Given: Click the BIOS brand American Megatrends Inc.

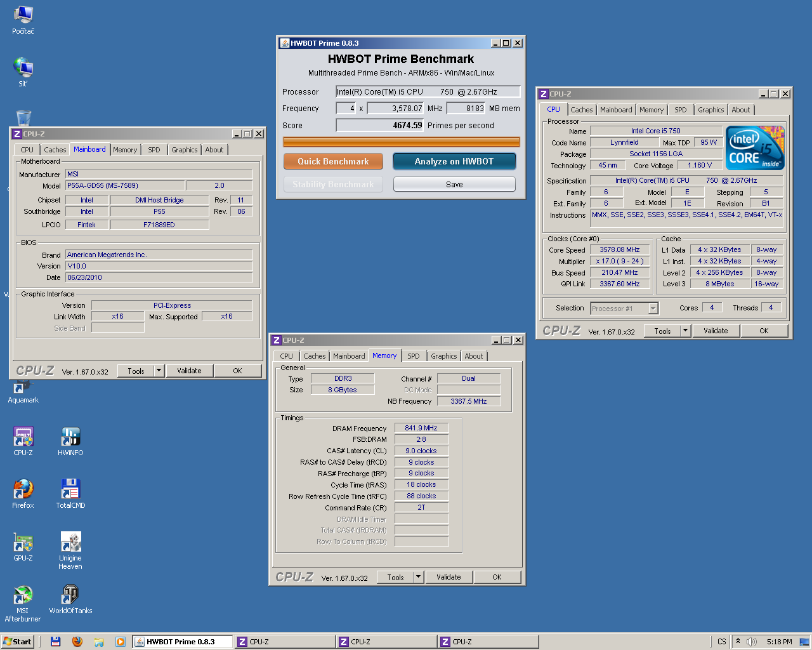Looking at the screenshot, I should click(x=159, y=255).
